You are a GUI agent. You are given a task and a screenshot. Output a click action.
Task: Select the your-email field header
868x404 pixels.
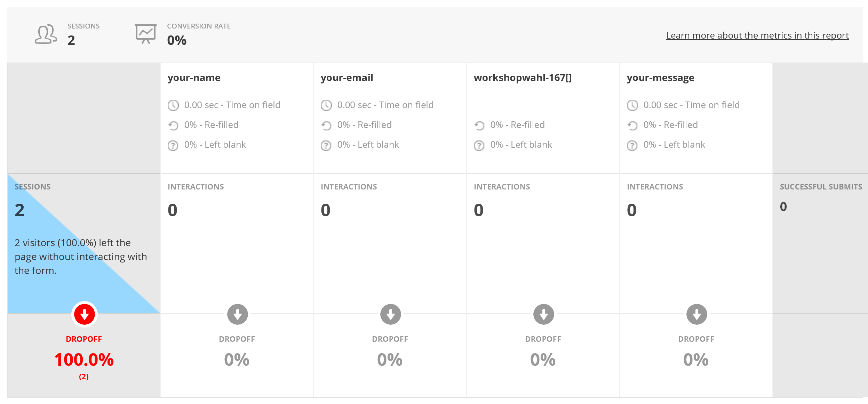click(347, 78)
